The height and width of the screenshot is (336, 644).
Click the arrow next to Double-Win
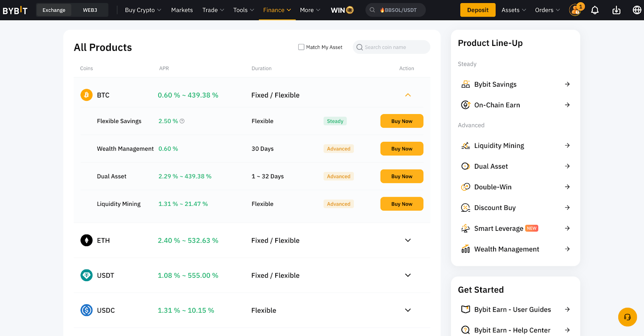(567, 187)
